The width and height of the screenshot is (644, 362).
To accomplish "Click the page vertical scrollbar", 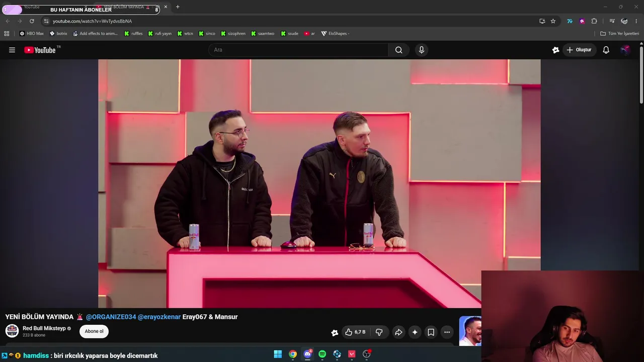I will click(641, 75).
